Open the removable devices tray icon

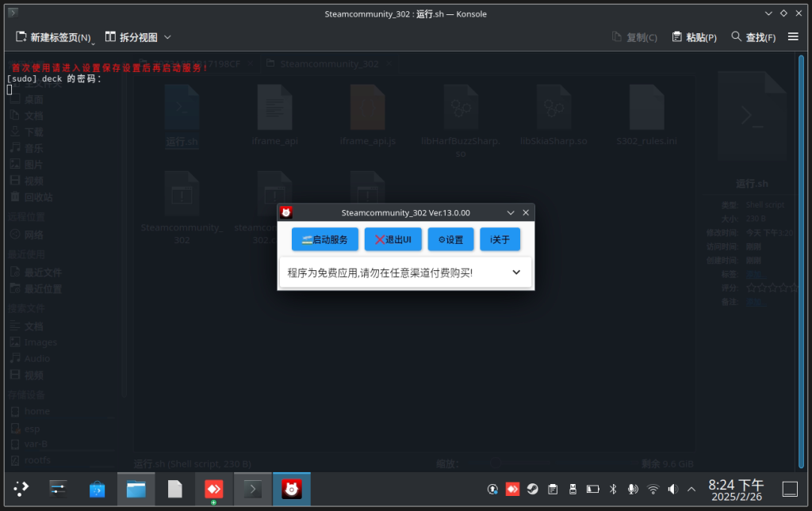point(573,489)
